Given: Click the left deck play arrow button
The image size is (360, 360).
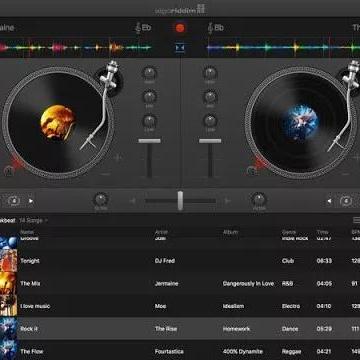Looking at the screenshot, I should coord(31,201).
